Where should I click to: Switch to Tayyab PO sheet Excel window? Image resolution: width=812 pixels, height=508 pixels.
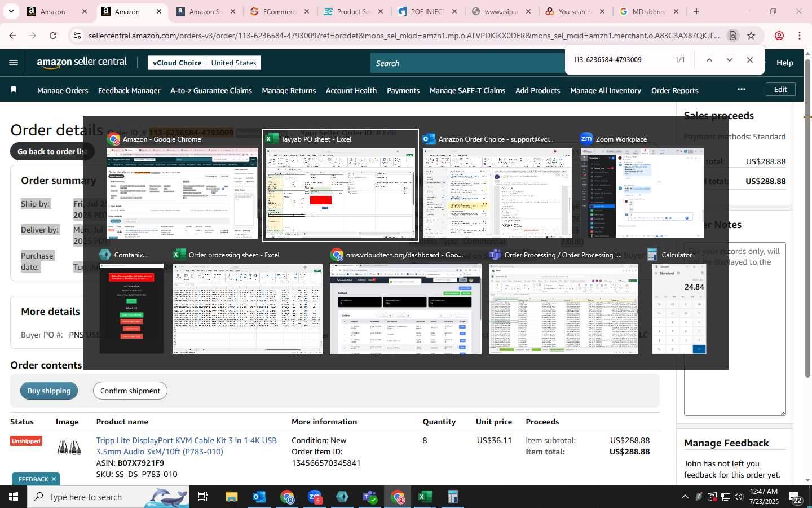pyautogui.click(x=341, y=186)
